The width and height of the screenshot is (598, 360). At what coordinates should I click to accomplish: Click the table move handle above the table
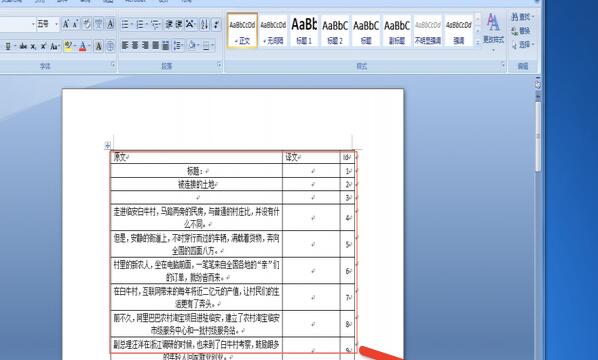108,145
